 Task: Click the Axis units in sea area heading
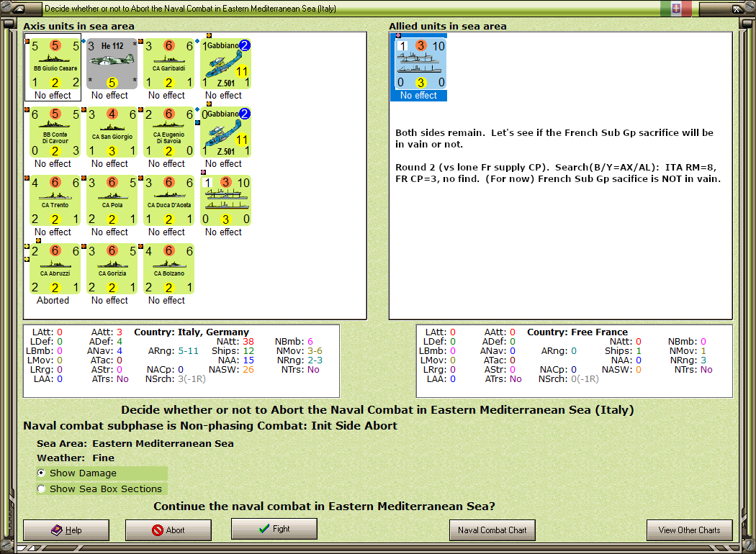[x=78, y=26]
